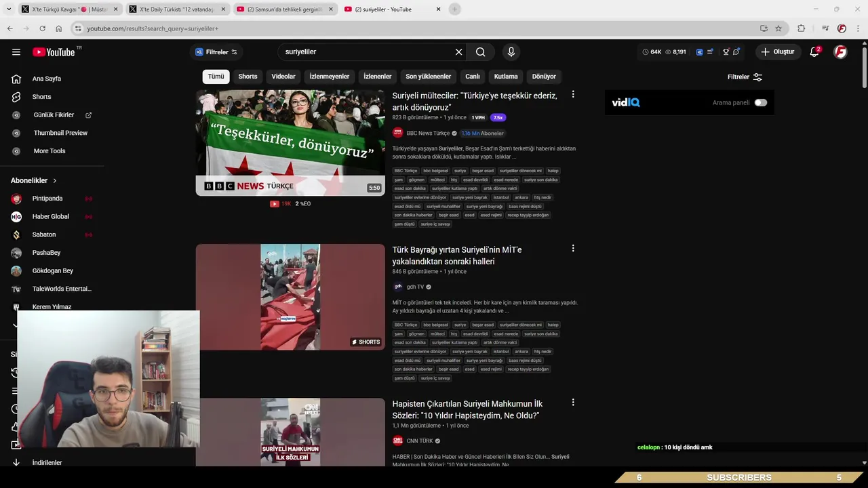This screenshot has height=488, width=868.
Task: Open Haber Global channel subscription
Action: (x=51, y=217)
